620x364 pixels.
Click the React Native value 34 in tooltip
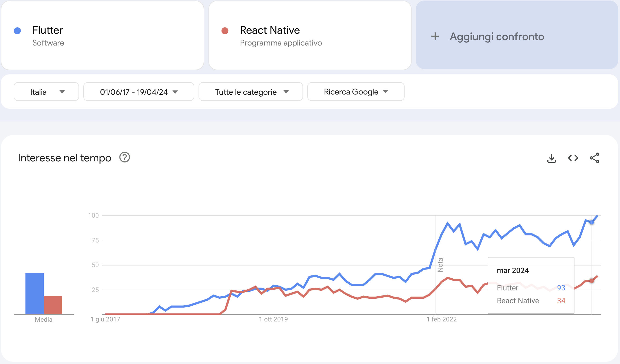[x=561, y=301]
